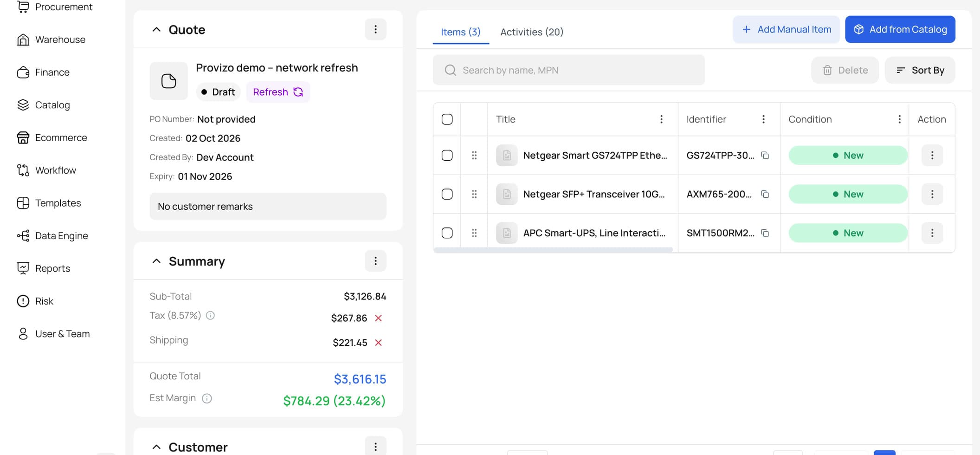Open Identifier column options menu
The height and width of the screenshot is (455, 980).
click(763, 119)
